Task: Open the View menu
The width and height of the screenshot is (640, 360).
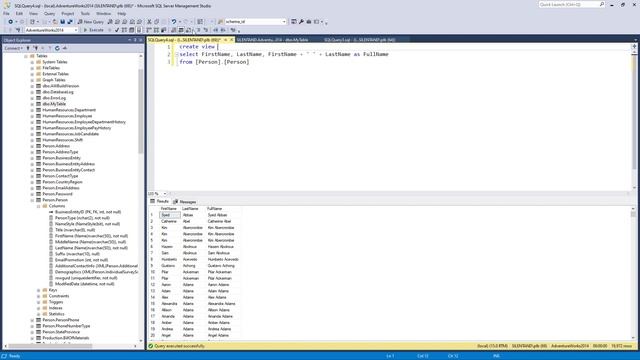Action: point(33,13)
